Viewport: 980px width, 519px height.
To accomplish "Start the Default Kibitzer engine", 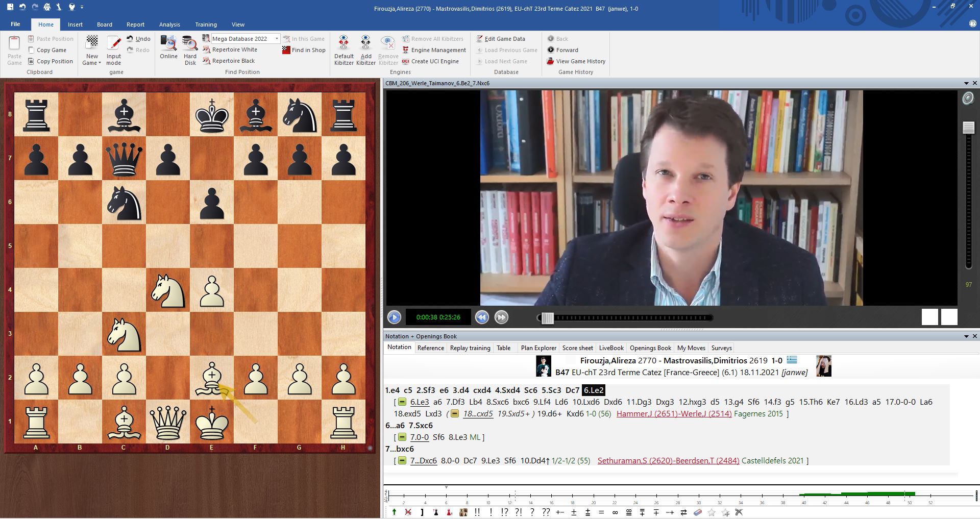I will click(x=344, y=44).
